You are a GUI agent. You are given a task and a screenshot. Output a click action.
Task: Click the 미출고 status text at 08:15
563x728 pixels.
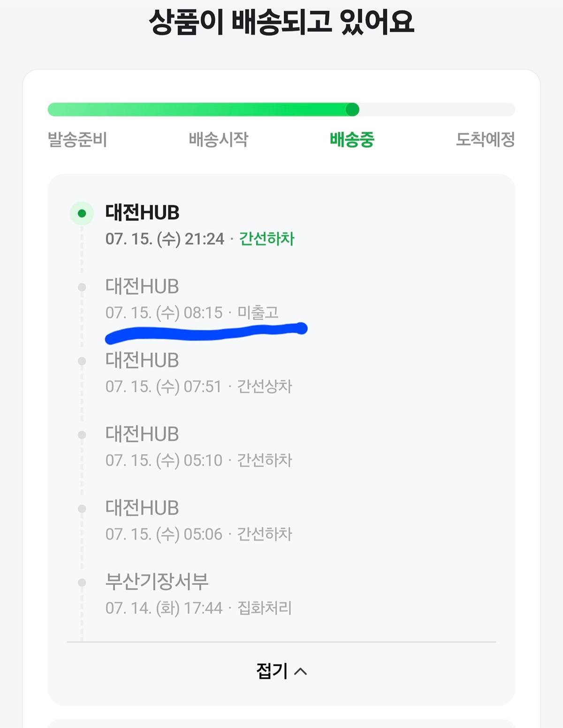coord(258,313)
